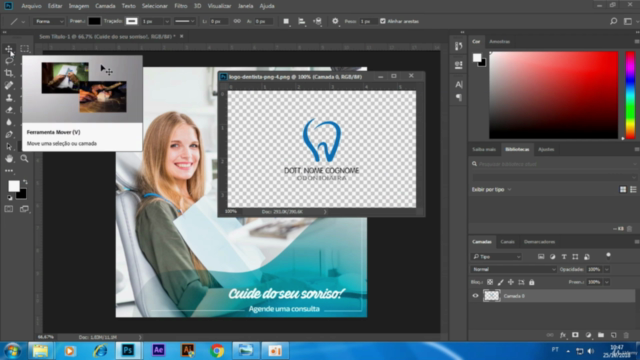Toggle Quick Mask mode in toolbar
The image size is (640, 360).
9,209
